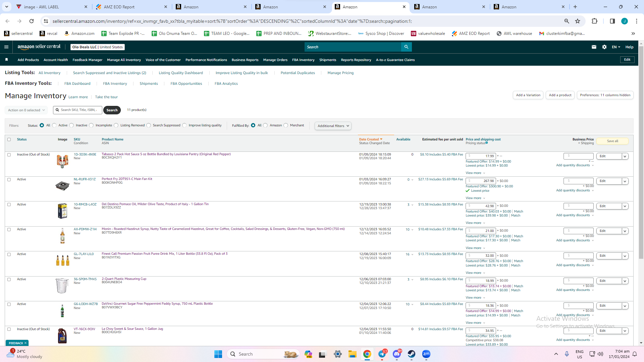View site information icon in address bar
This screenshot has height=362, width=644.
[x=46, y=21]
